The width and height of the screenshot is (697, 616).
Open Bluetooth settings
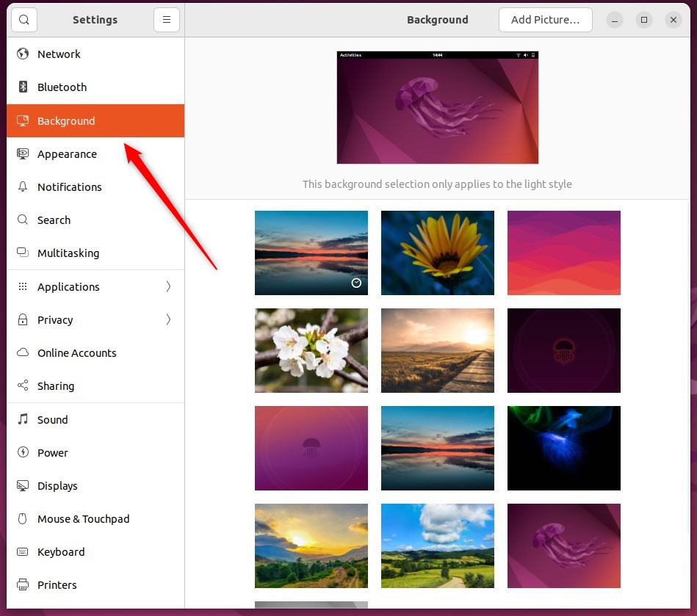coord(95,87)
